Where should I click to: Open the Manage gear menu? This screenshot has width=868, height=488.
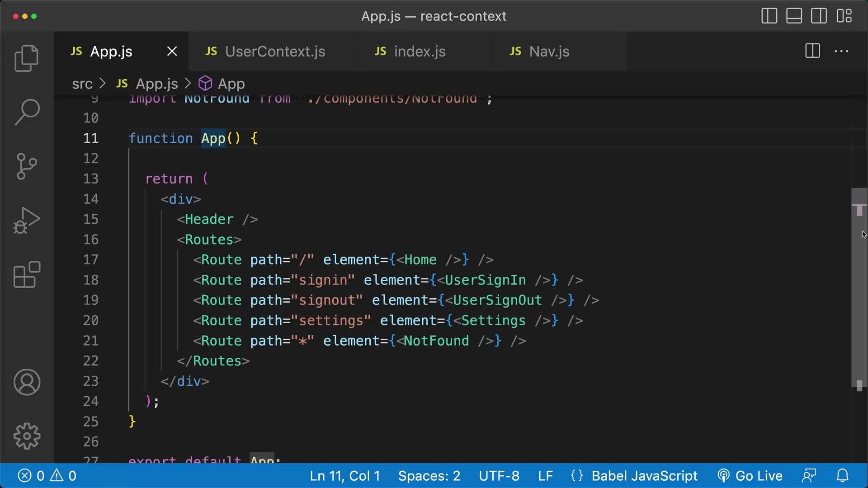coord(27,436)
